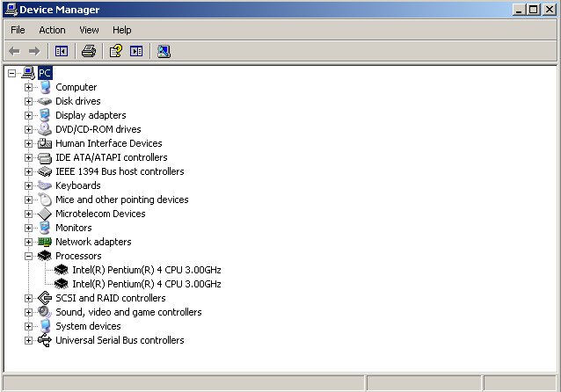
Task: Expand the Human Interface Devices node
Action: click(28, 143)
